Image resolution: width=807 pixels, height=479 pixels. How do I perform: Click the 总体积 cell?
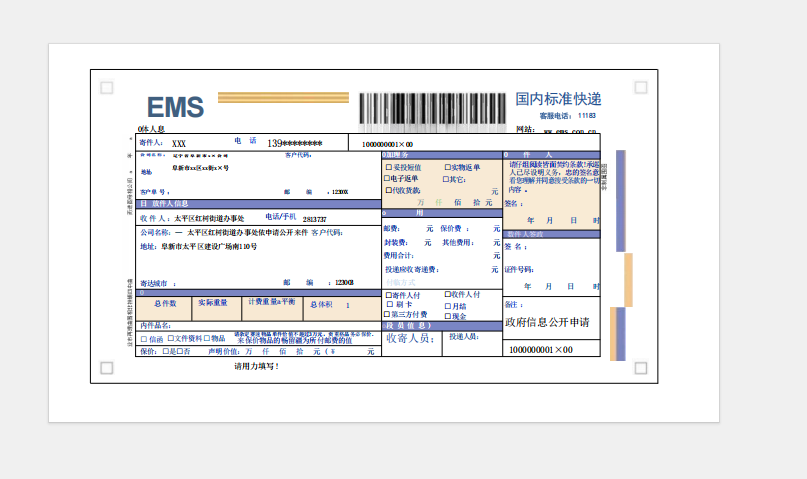tap(342, 309)
